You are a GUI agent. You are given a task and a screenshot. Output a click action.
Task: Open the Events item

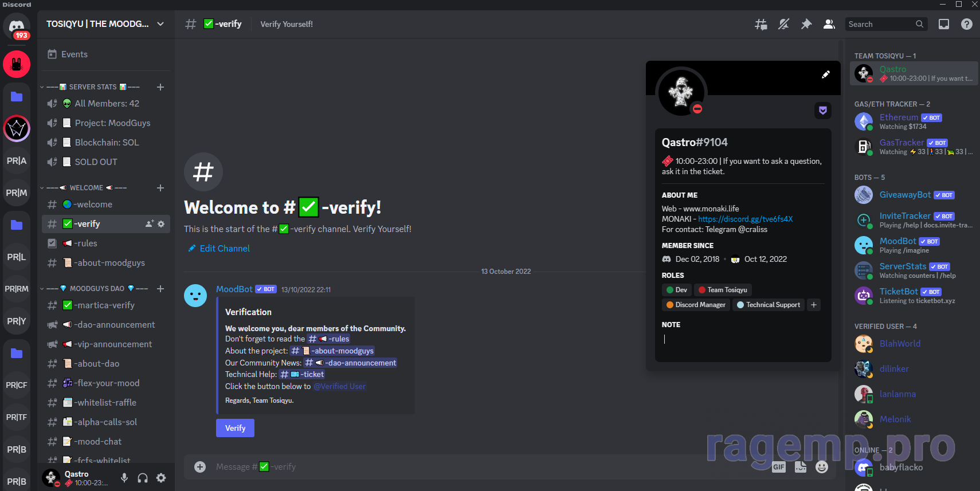tap(106, 54)
